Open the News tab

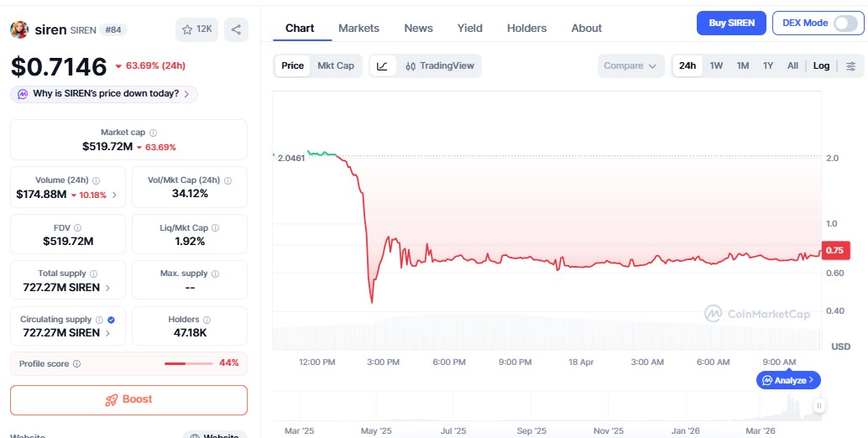(419, 29)
